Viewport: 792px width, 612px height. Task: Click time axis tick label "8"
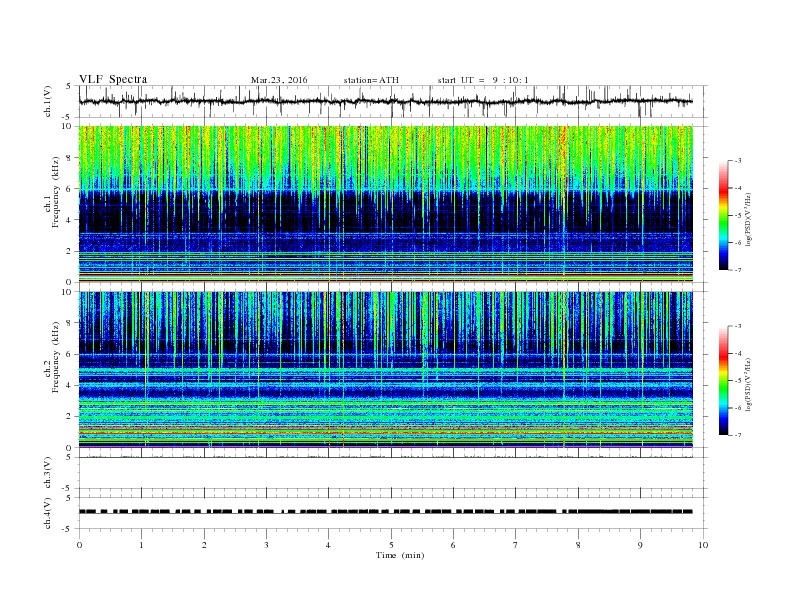(x=578, y=545)
